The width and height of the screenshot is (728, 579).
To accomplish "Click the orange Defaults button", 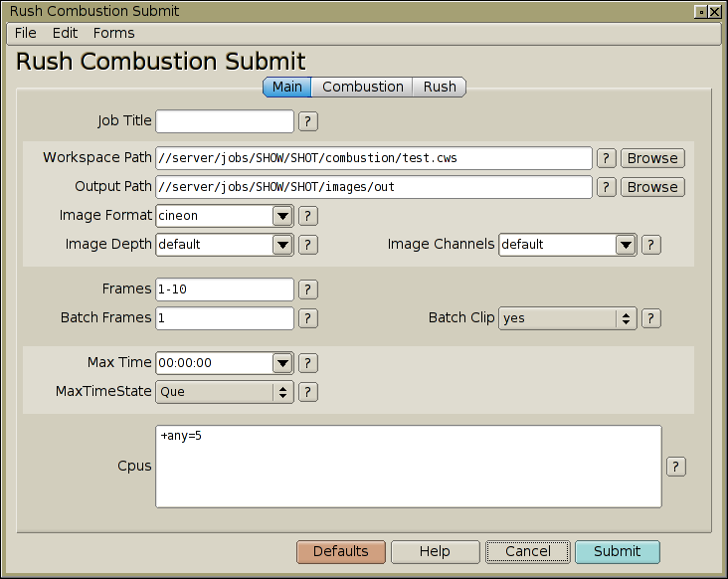I will click(341, 551).
